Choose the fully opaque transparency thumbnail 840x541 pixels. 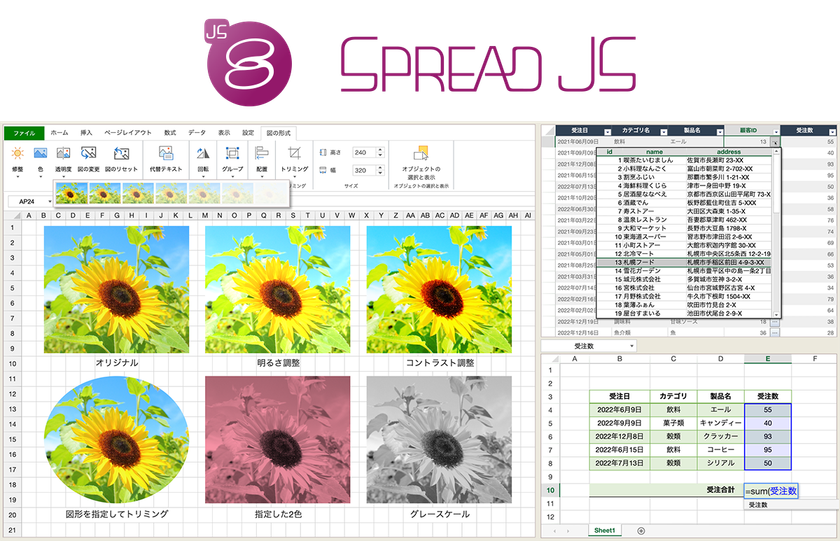[x=71, y=193]
